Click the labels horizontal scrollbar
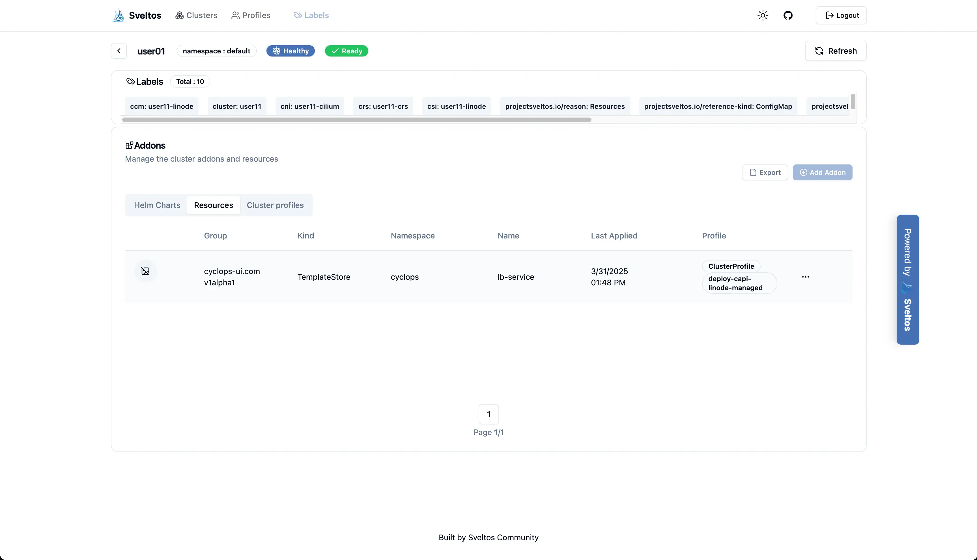The image size is (977, 560). (356, 120)
